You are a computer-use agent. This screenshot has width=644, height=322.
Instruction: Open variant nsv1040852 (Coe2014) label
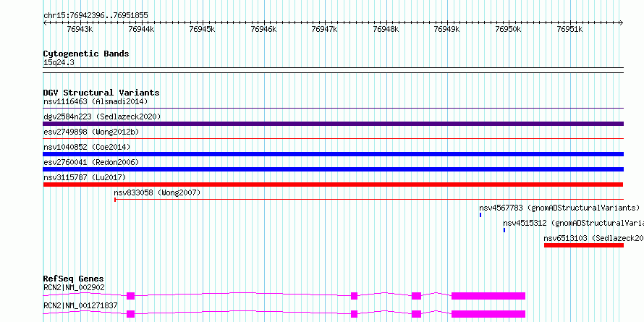pos(87,147)
